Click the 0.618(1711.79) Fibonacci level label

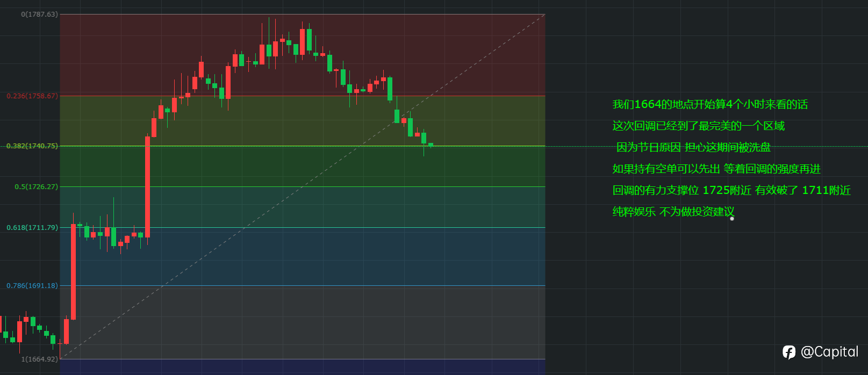32,228
